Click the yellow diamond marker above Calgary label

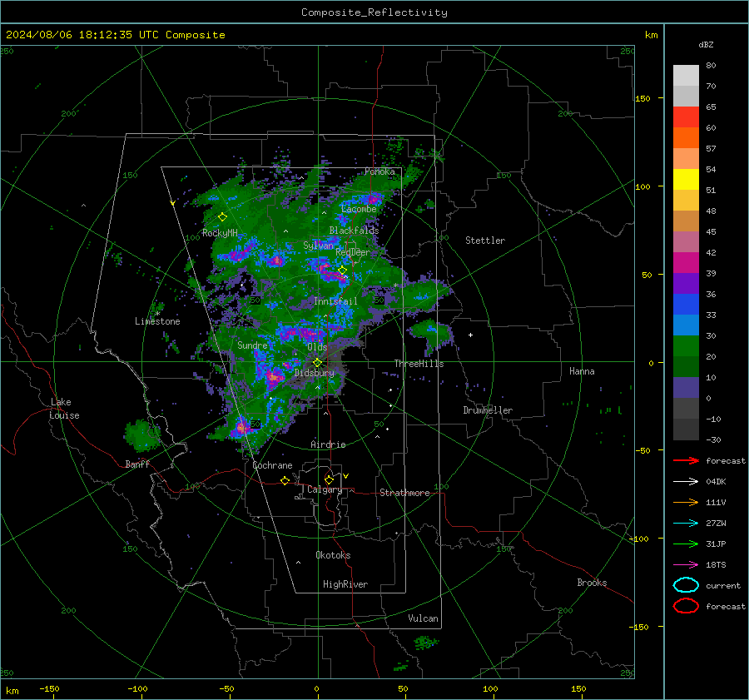coord(329,479)
